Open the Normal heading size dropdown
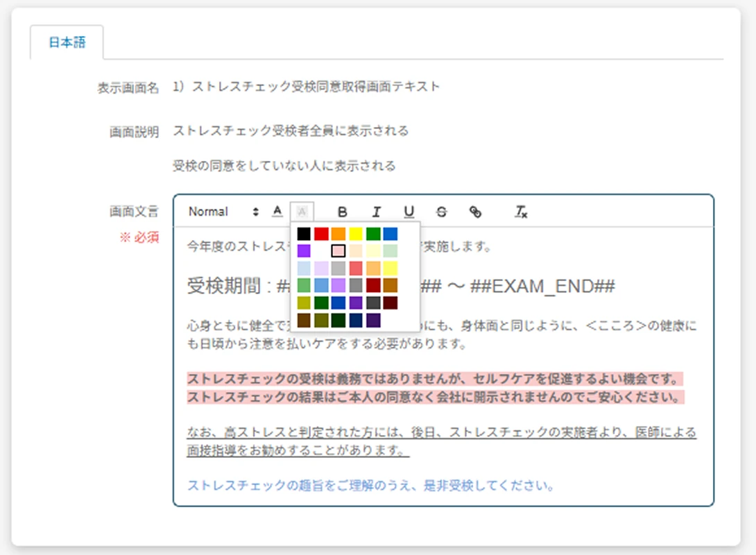This screenshot has height=555, width=756. 224,212
